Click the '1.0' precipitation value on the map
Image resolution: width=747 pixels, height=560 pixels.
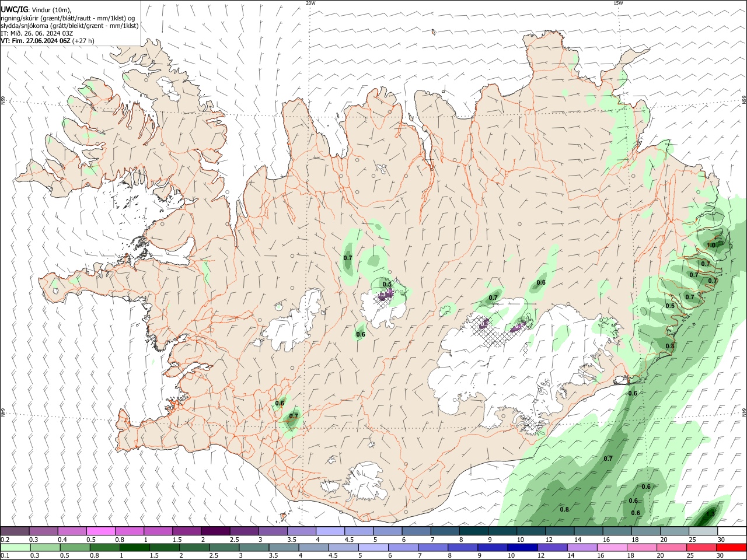point(711,246)
